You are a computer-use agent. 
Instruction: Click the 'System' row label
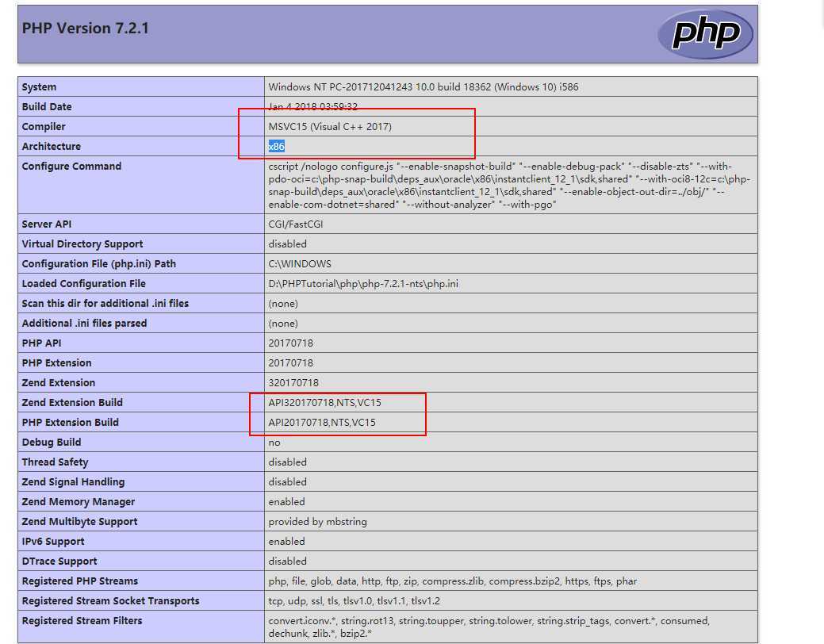(x=39, y=86)
